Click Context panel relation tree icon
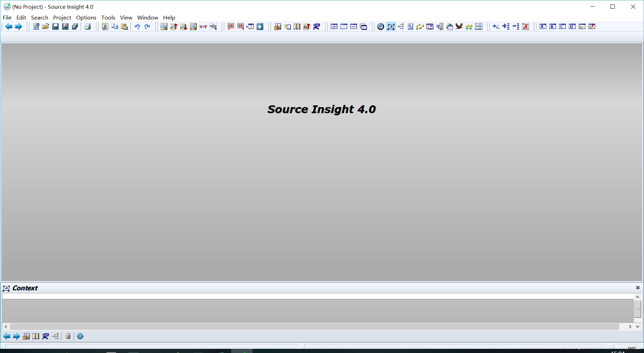 (x=56, y=336)
